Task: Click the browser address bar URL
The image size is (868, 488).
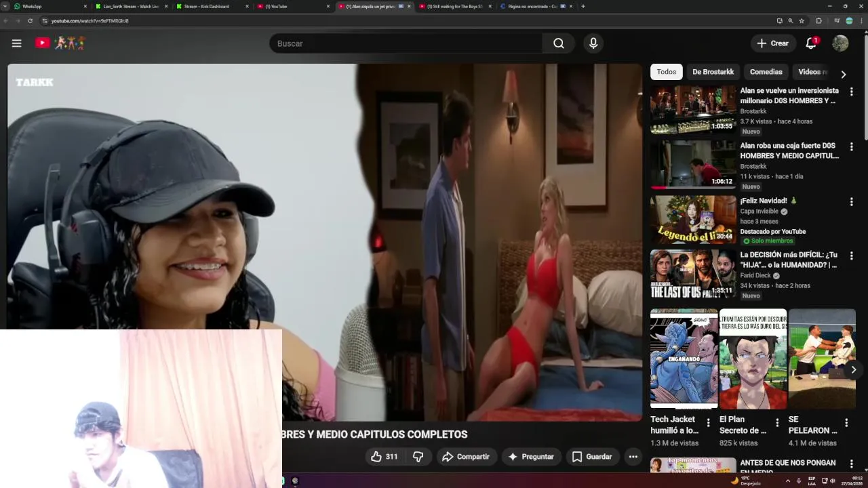Action: pos(90,21)
